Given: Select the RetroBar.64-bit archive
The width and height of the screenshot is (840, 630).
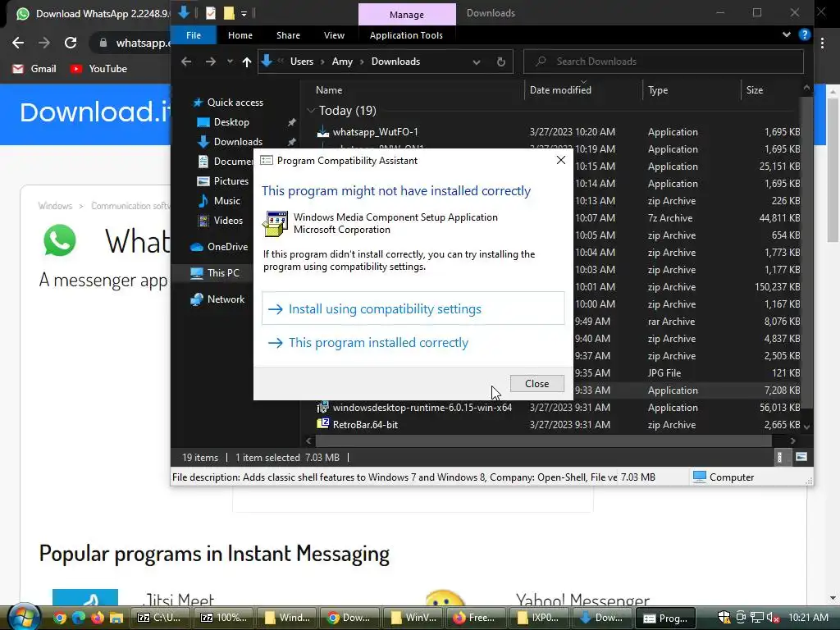Looking at the screenshot, I should click(365, 425).
